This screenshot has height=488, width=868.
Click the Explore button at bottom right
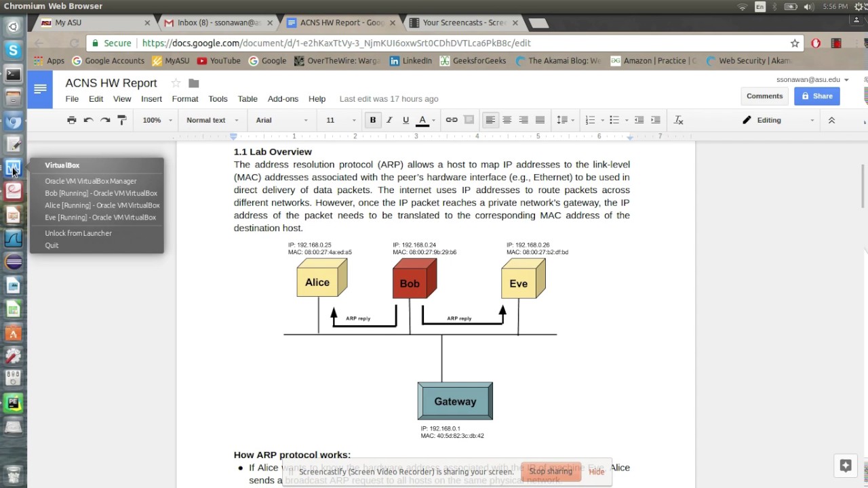846,466
